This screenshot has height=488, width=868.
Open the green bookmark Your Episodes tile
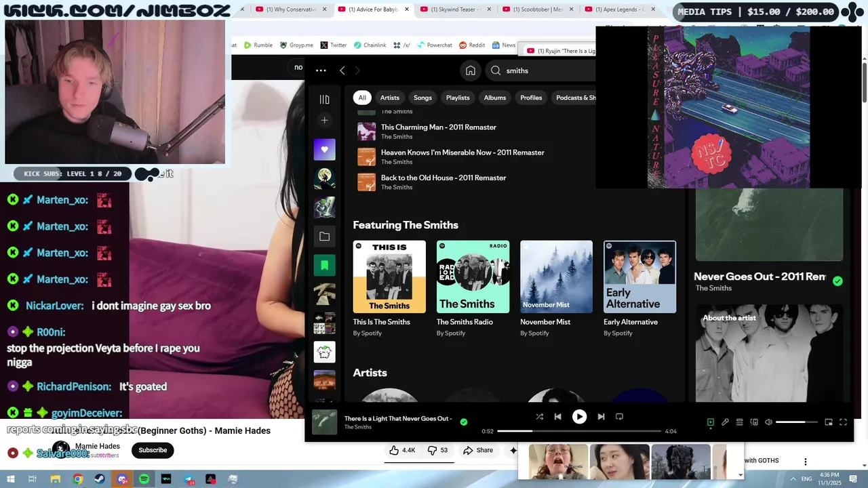(324, 265)
